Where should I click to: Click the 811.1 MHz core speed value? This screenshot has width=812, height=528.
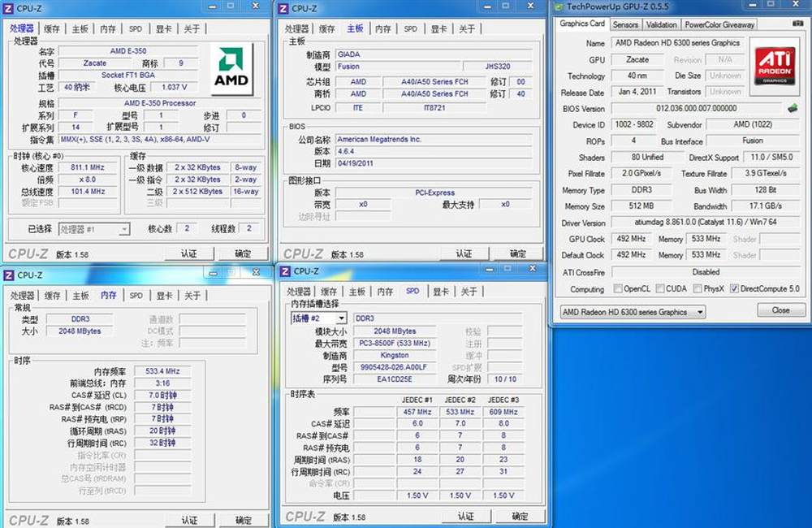tap(88, 167)
